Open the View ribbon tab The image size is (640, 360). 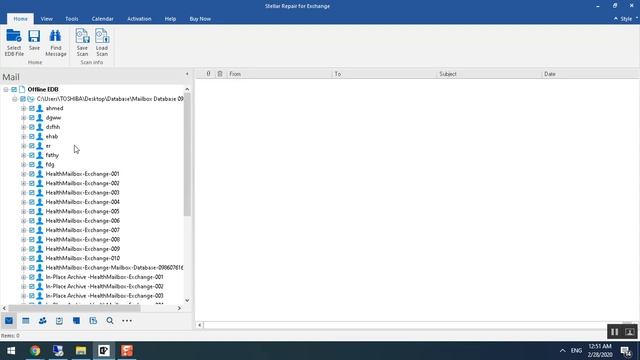click(x=47, y=19)
